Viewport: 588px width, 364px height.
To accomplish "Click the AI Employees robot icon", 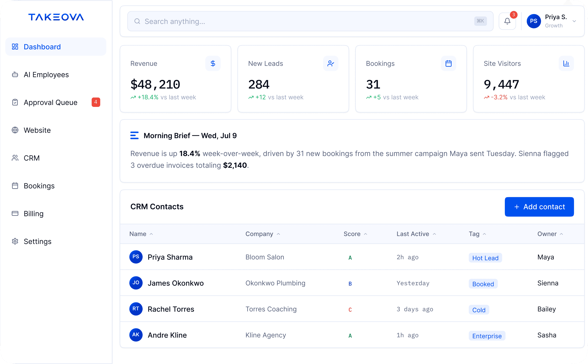I will (15, 75).
